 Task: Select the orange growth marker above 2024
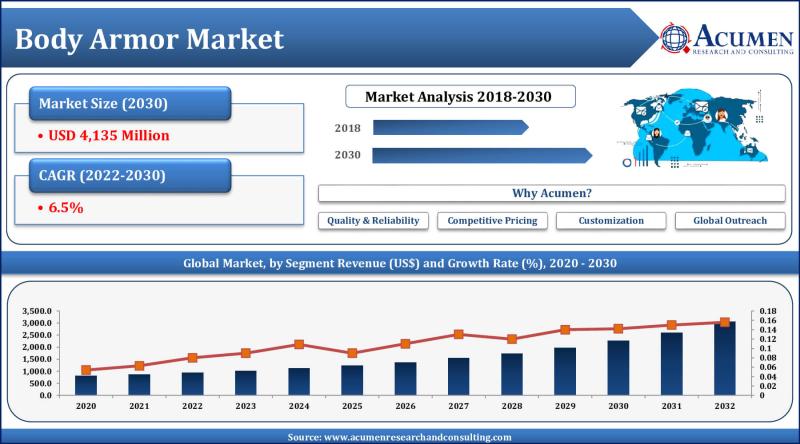tap(299, 344)
